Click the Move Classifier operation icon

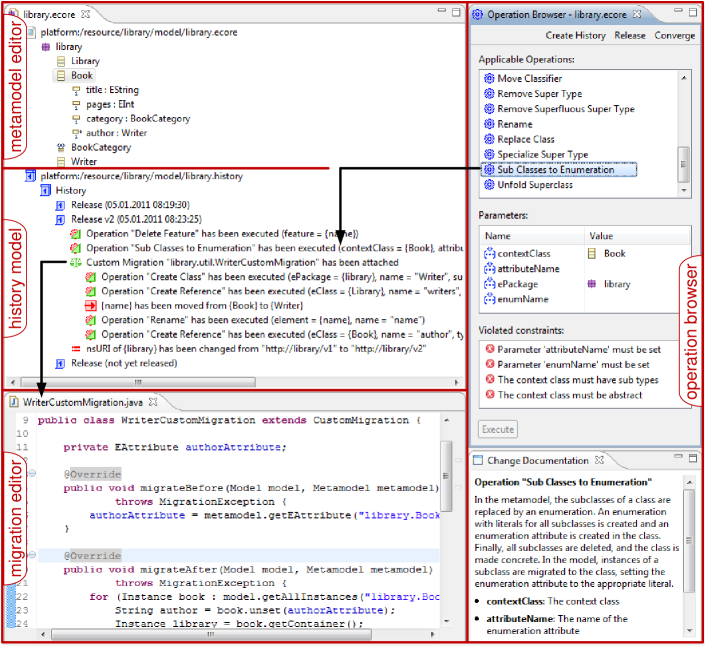(488, 79)
